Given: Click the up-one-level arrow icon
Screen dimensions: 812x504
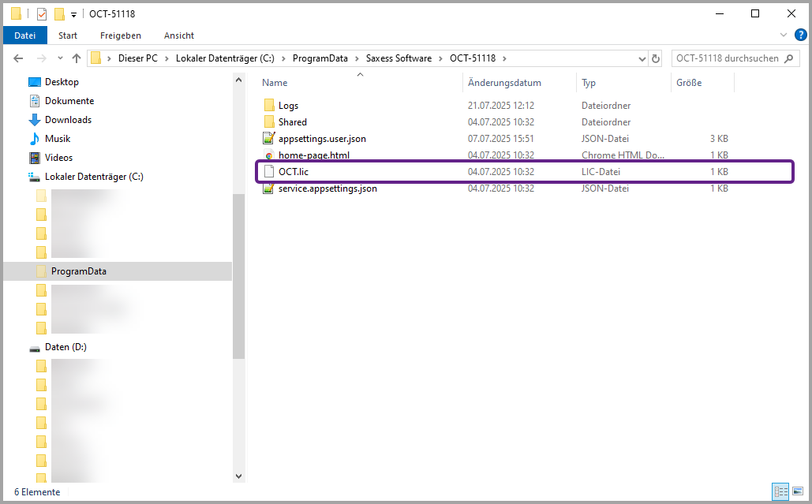Looking at the screenshot, I should pos(77,58).
